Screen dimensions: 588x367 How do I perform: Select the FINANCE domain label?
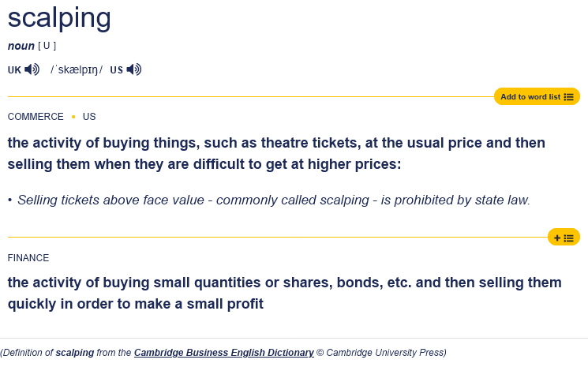(28, 258)
